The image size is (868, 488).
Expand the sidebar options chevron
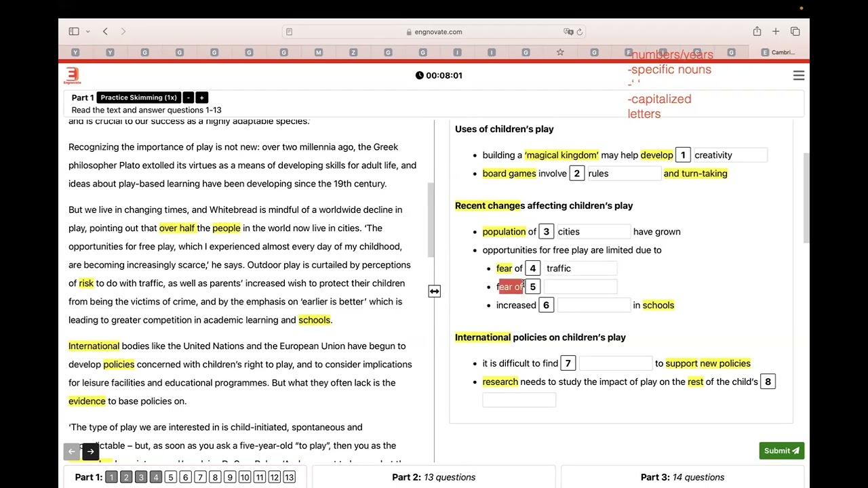[x=87, y=32]
